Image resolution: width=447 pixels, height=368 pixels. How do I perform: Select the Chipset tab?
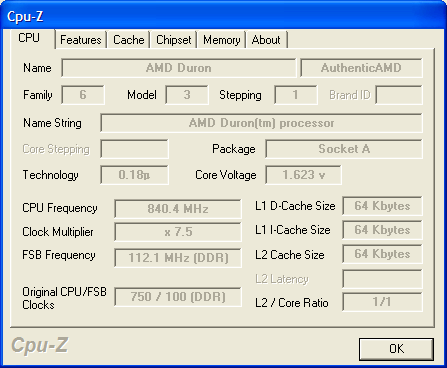(174, 40)
